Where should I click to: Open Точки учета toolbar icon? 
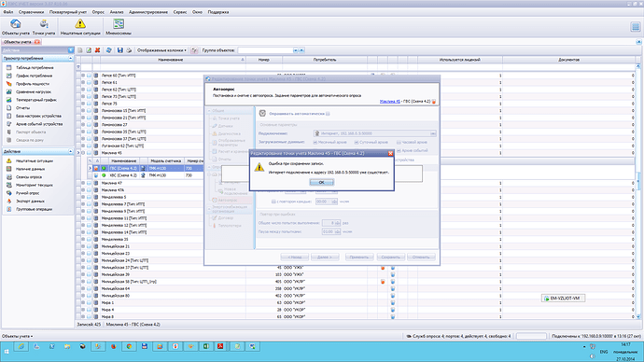click(44, 27)
